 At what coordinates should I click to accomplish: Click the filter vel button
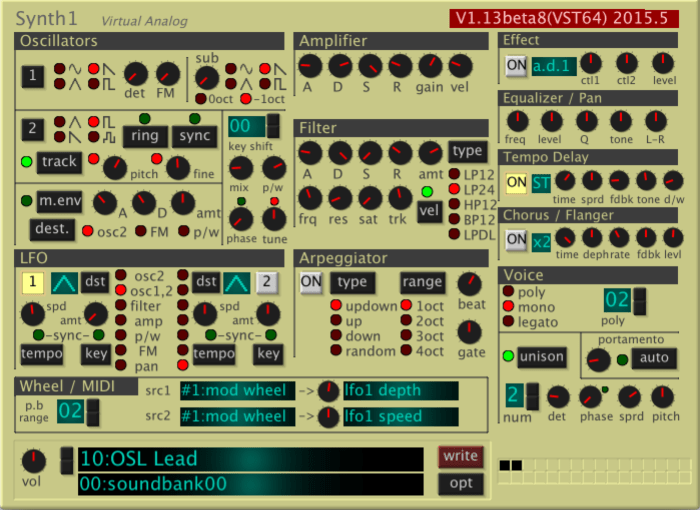[x=429, y=211]
